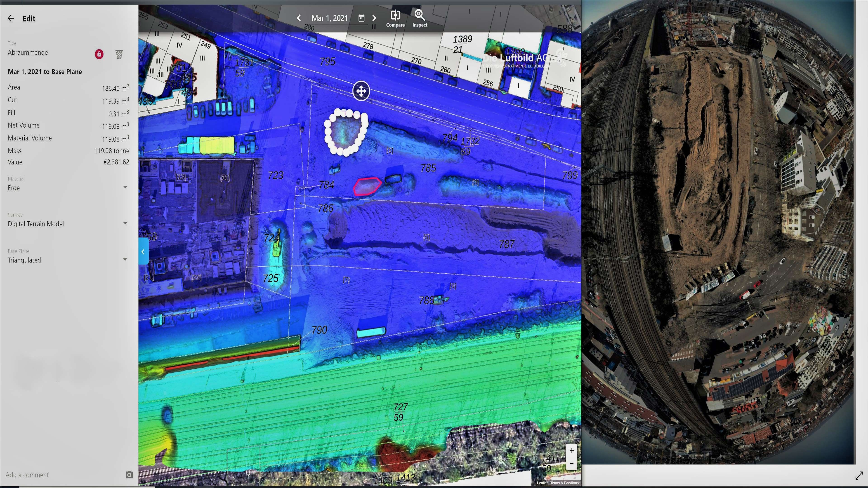
Task: Go to previous survey date
Action: pyautogui.click(x=299, y=18)
